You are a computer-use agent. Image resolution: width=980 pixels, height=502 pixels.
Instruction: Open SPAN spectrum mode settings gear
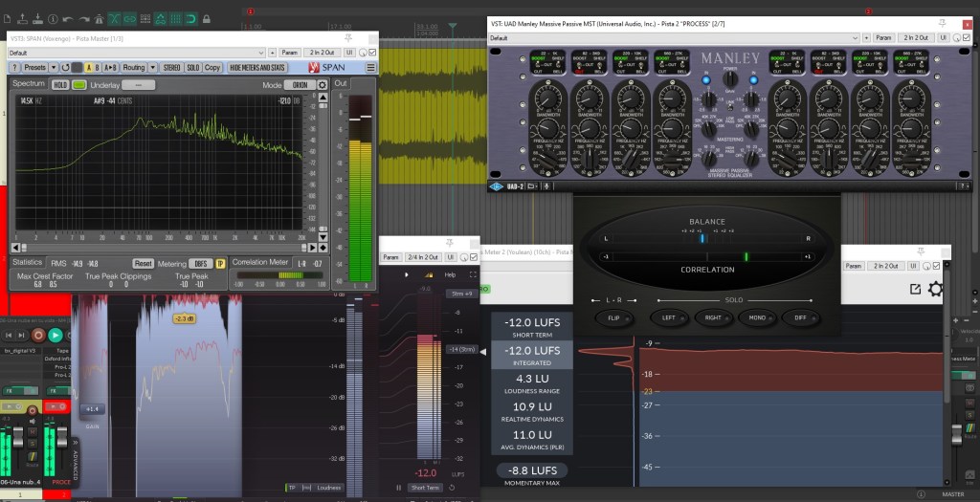(x=323, y=84)
